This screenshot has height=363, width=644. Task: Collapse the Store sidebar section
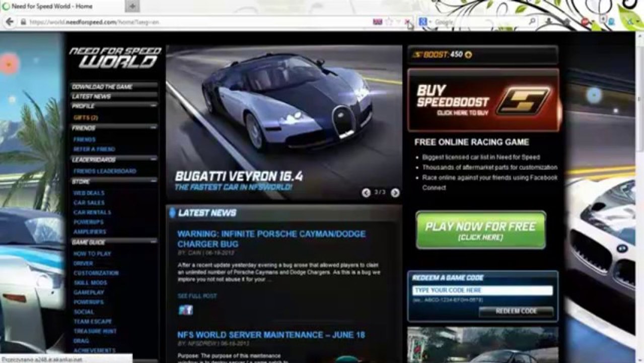coord(153,180)
